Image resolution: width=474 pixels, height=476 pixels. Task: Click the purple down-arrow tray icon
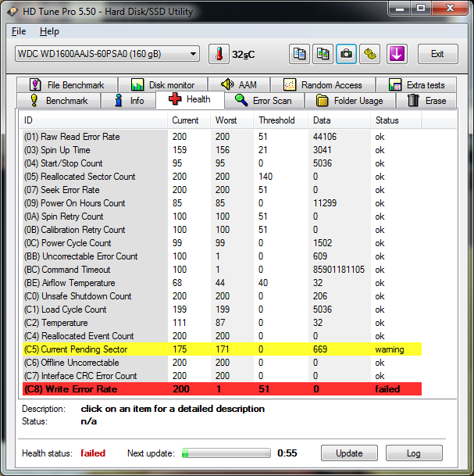click(x=397, y=54)
